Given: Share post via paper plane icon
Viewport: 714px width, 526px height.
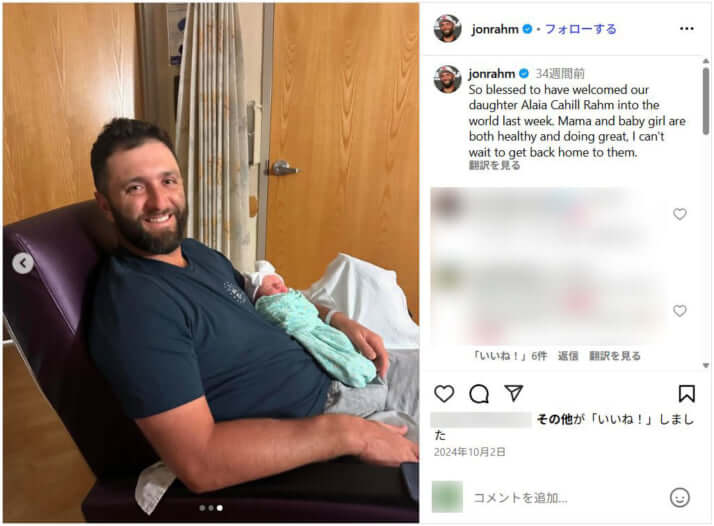Looking at the screenshot, I should coord(513,393).
